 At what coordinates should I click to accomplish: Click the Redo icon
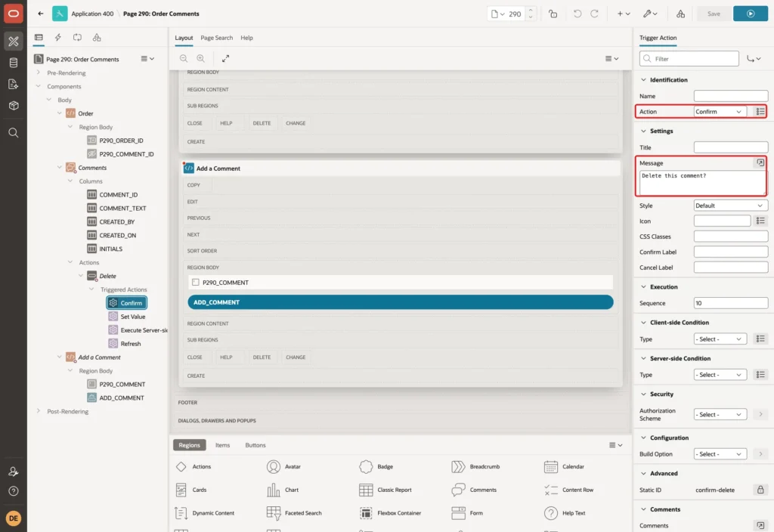click(594, 14)
